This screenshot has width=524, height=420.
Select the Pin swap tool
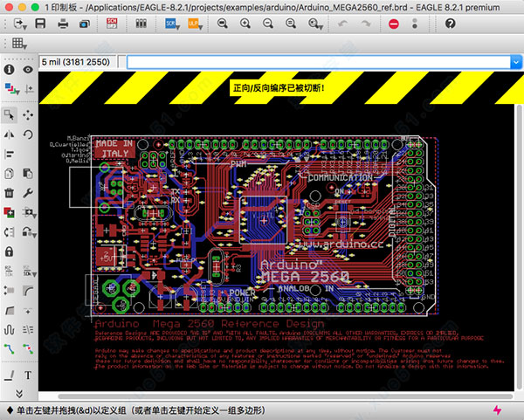9,232
